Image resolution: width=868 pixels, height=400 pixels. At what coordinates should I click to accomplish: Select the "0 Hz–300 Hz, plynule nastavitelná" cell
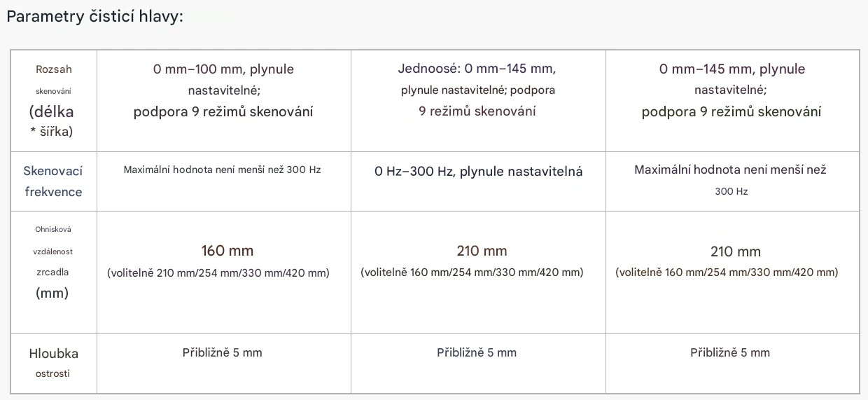pos(478,172)
